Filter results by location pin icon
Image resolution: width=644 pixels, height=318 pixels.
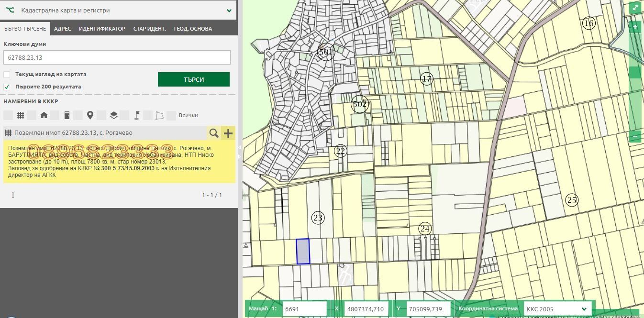[90, 115]
